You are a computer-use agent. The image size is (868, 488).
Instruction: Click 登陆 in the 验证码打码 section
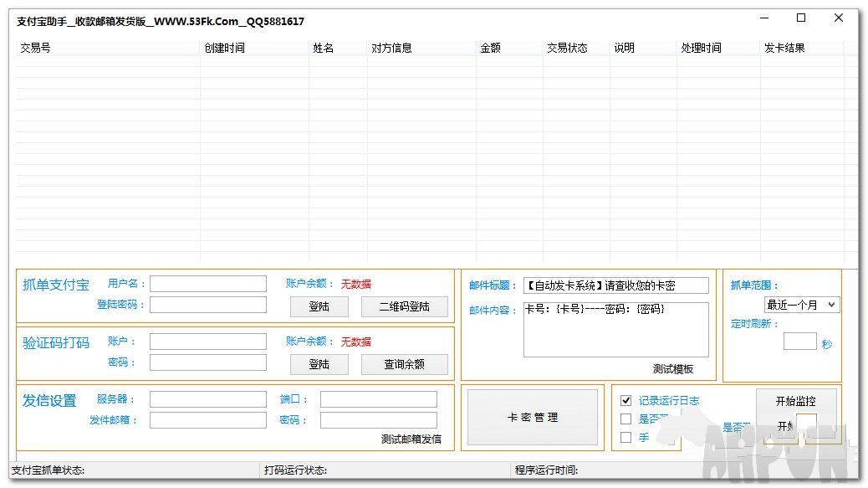coord(319,364)
